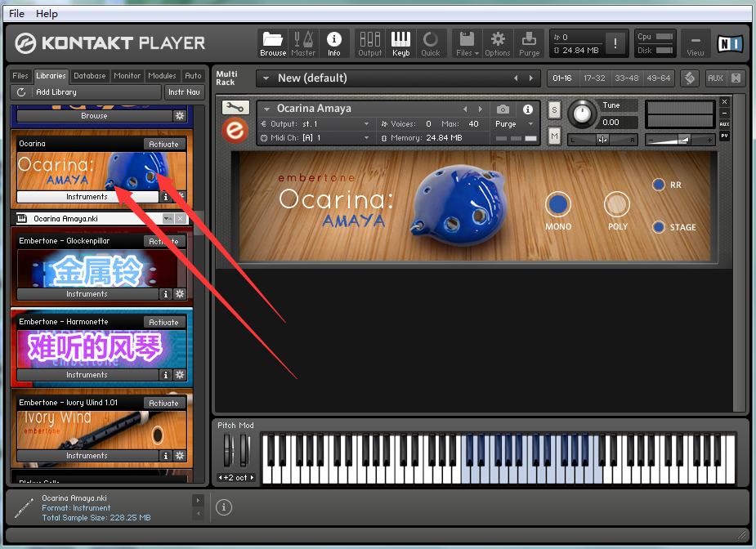Open the Ocarina Amaya instrument name dropdown
The width and height of the screenshot is (756, 549).
266,109
